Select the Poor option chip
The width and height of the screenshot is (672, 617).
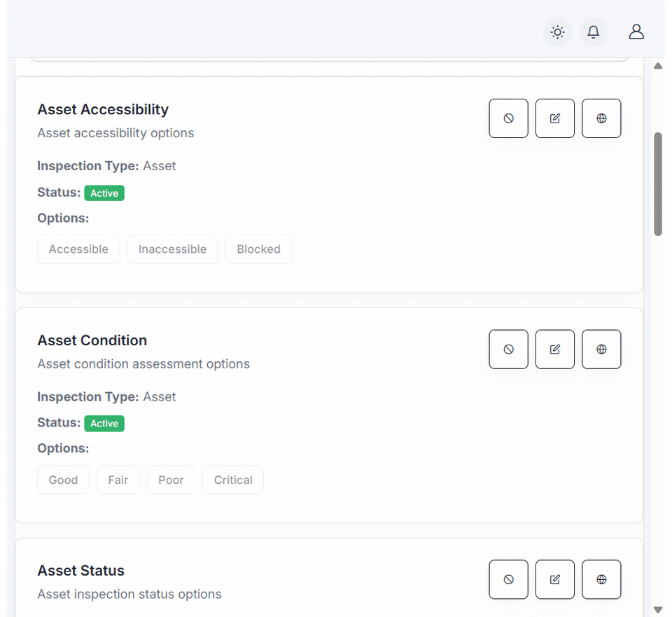[x=171, y=480]
